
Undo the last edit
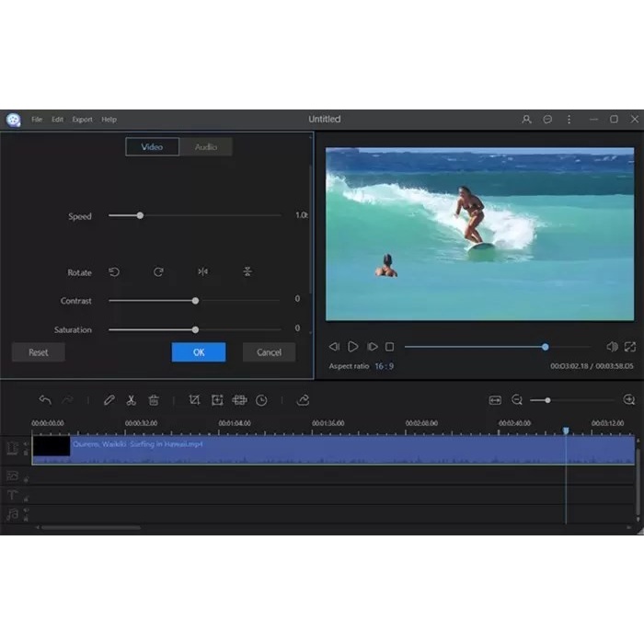45,400
